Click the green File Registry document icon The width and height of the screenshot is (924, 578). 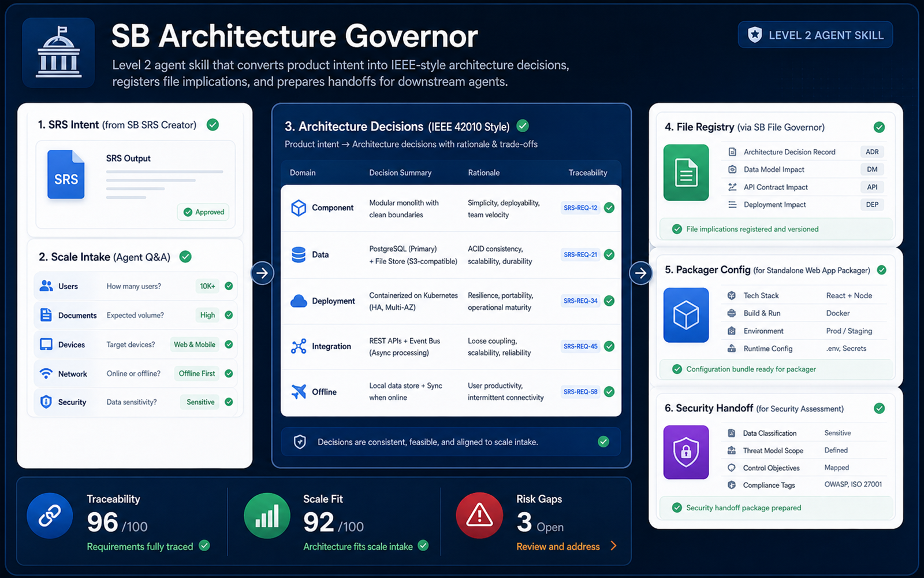click(686, 173)
